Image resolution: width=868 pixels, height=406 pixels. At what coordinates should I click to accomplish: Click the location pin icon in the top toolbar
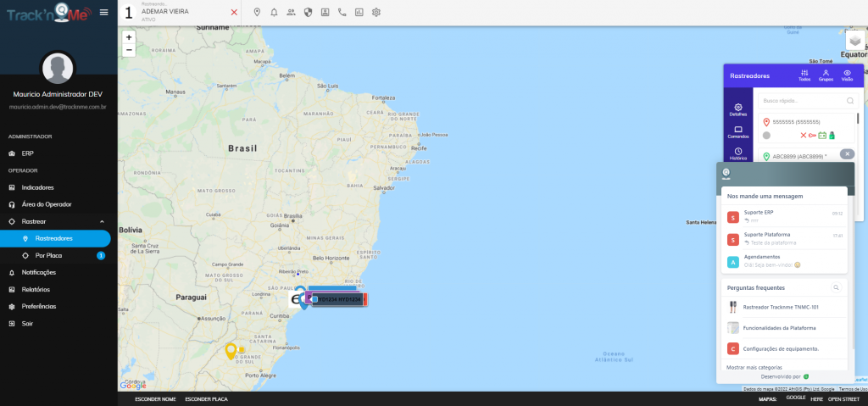(257, 12)
